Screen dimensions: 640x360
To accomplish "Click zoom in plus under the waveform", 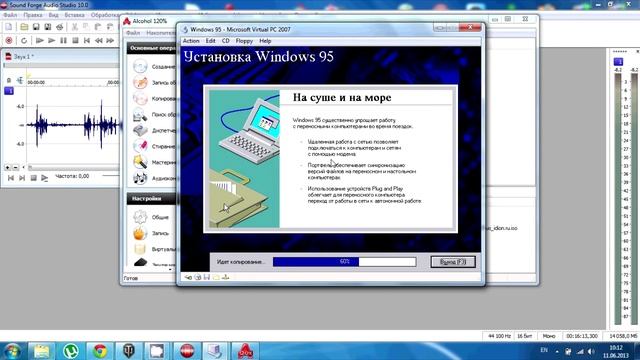I will pyautogui.click(x=8, y=167).
